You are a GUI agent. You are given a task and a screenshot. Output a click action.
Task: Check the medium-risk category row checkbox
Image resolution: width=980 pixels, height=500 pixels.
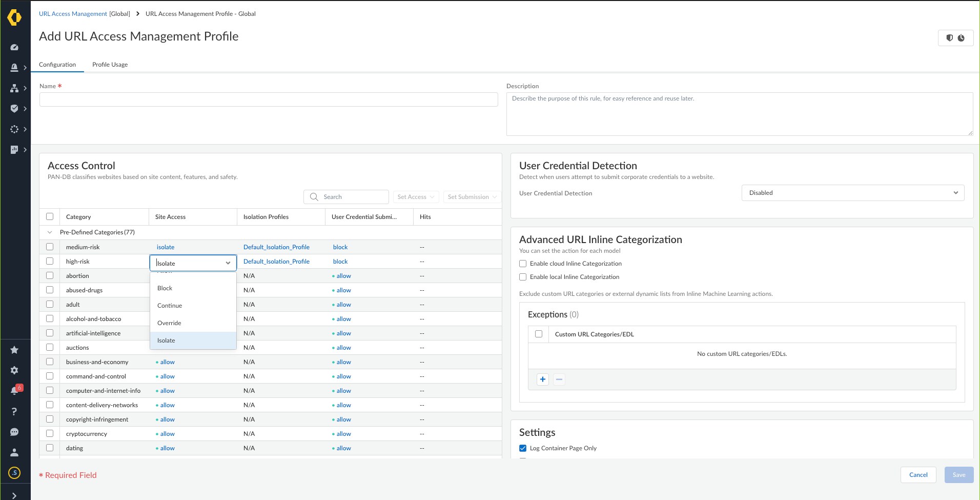(x=50, y=247)
